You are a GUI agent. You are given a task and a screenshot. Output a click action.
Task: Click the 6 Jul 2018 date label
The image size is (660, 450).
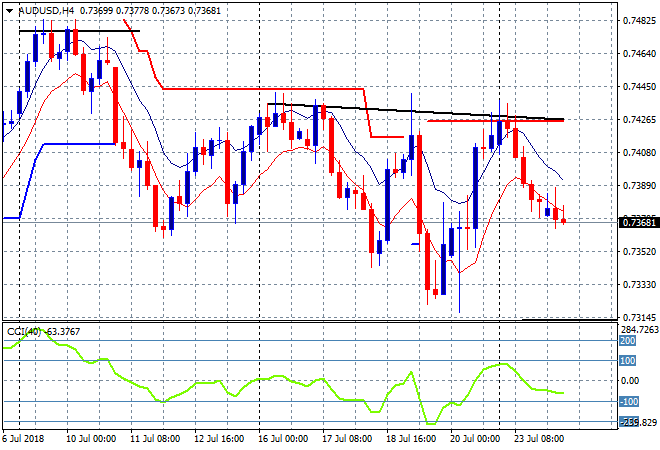tap(23, 439)
